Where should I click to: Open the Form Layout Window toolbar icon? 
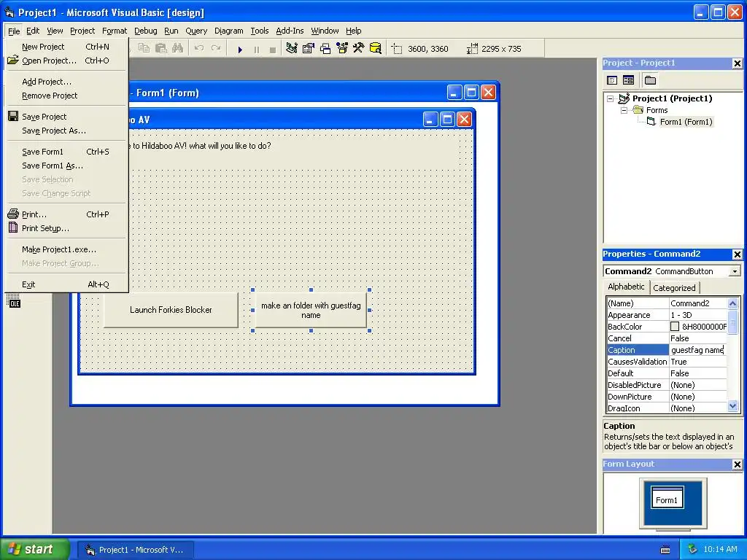pyautogui.click(x=325, y=48)
